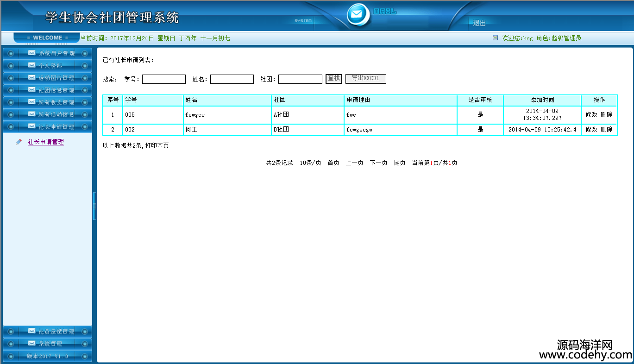Export the list with 导出EXCEL button
634x364 pixels.
(x=365, y=79)
